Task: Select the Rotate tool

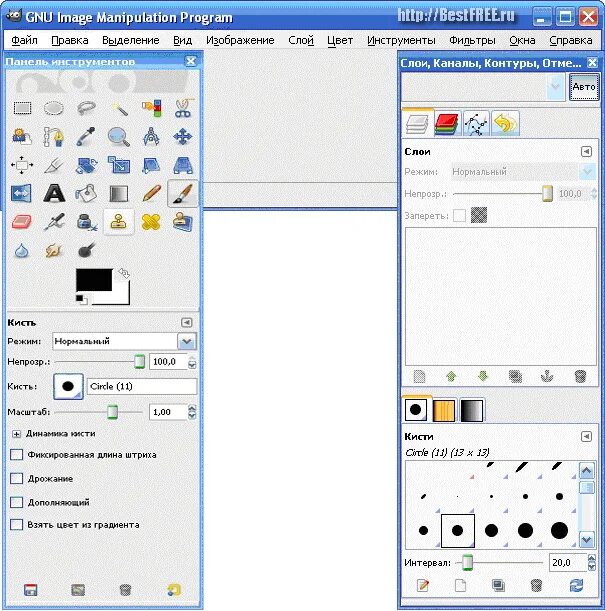Action: click(x=86, y=165)
